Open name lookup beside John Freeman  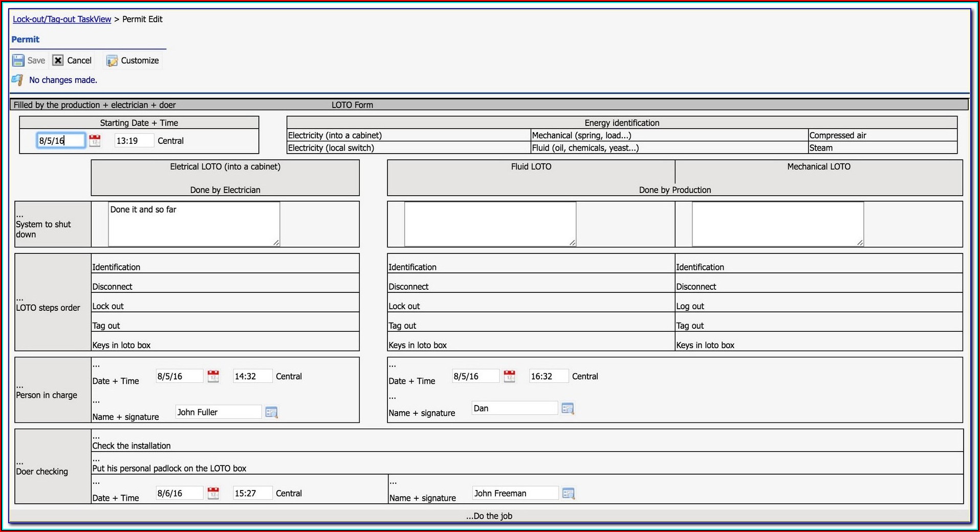coord(568,493)
